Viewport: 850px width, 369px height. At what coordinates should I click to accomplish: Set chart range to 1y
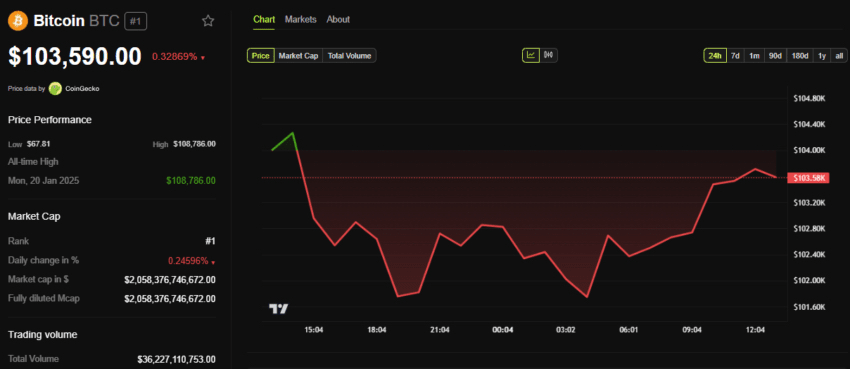[822, 55]
